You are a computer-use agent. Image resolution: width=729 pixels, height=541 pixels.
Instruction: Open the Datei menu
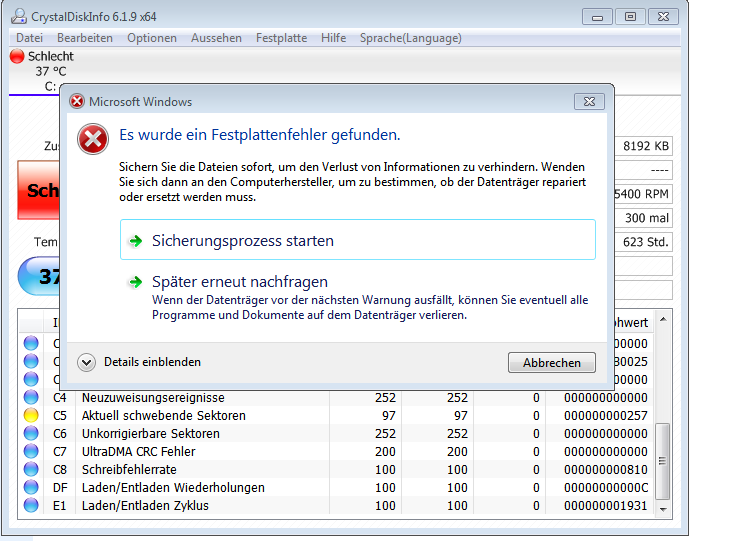tap(29, 38)
